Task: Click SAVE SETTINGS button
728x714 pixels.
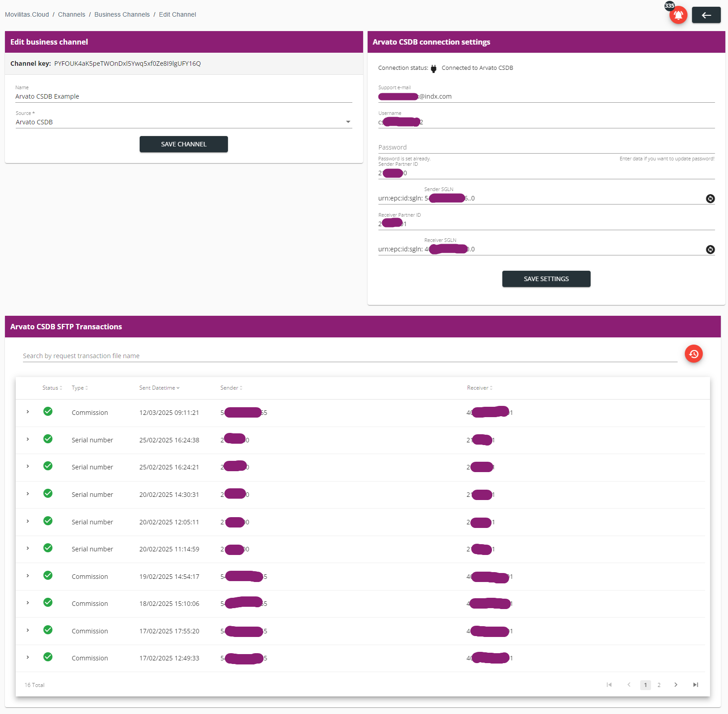Action: (546, 279)
